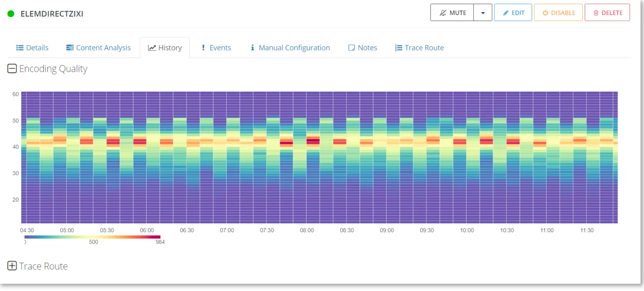Open the Content Analysis tab
Image resolution: width=644 pixels, height=291 pixels.
tap(99, 48)
